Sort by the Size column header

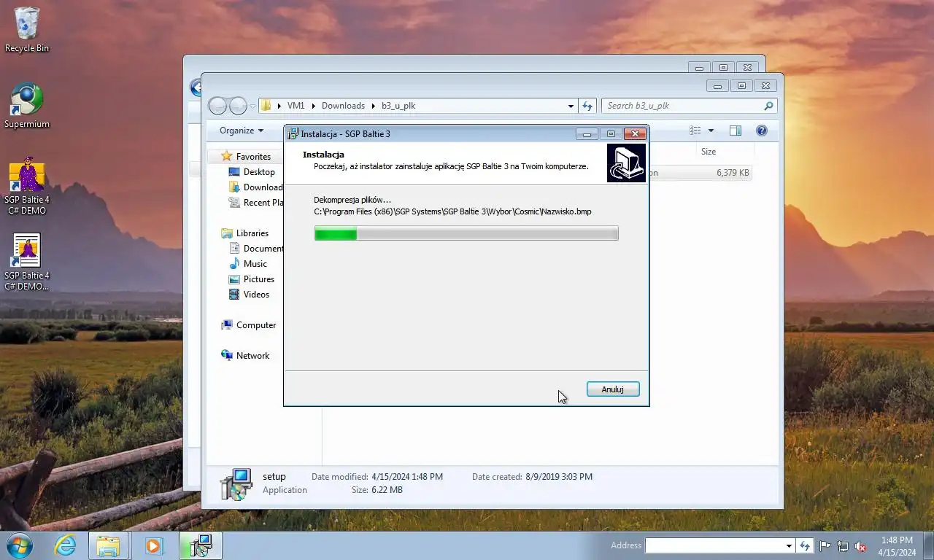(x=709, y=152)
